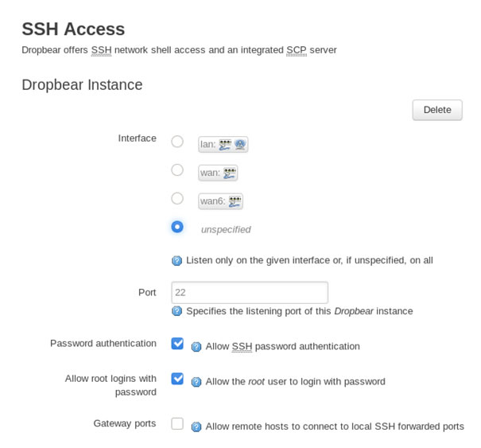Select the wan6 interface radio button
Viewport: 481px width, 448px height.
[177, 198]
